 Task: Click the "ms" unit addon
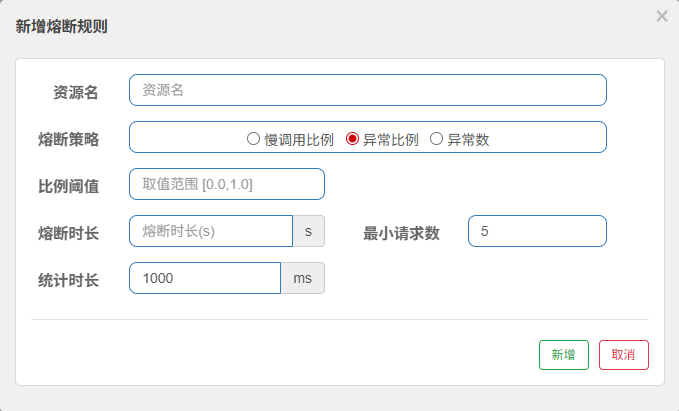(x=302, y=278)
